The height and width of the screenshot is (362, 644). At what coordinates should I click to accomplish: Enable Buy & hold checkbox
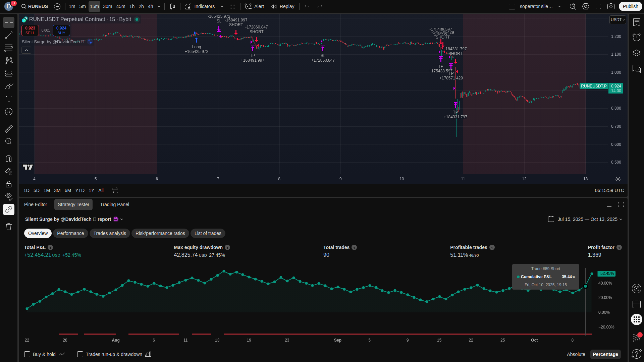[28, 354]
